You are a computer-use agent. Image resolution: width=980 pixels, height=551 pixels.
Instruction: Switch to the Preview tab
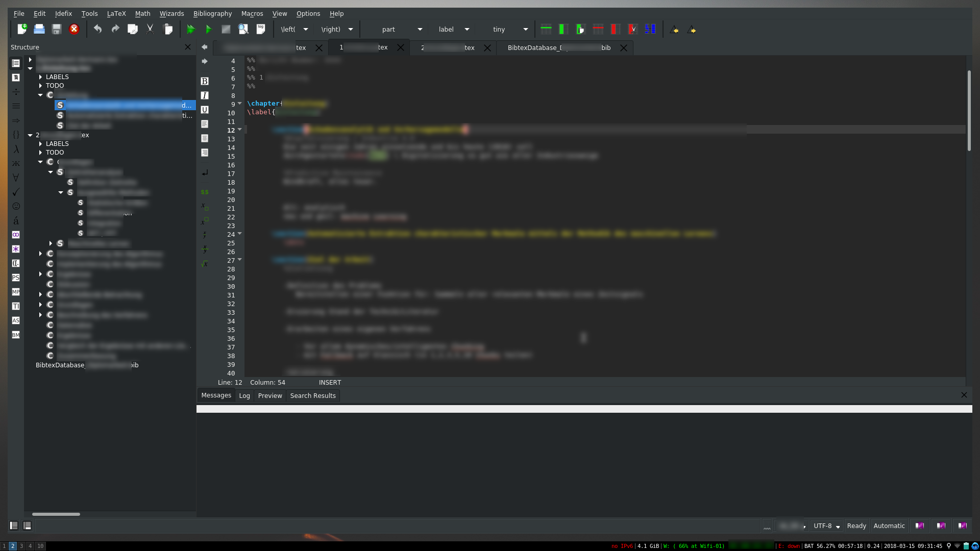(270, 396)
